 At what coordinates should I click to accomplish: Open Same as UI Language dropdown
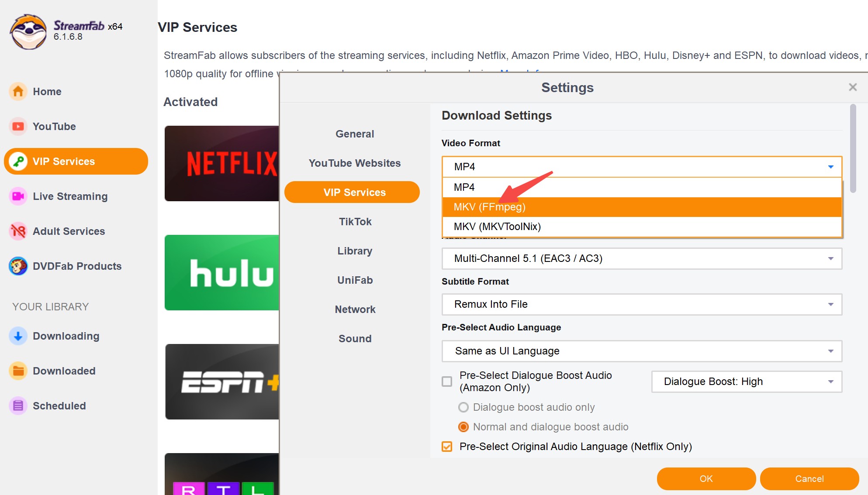[x=642, y=351]
